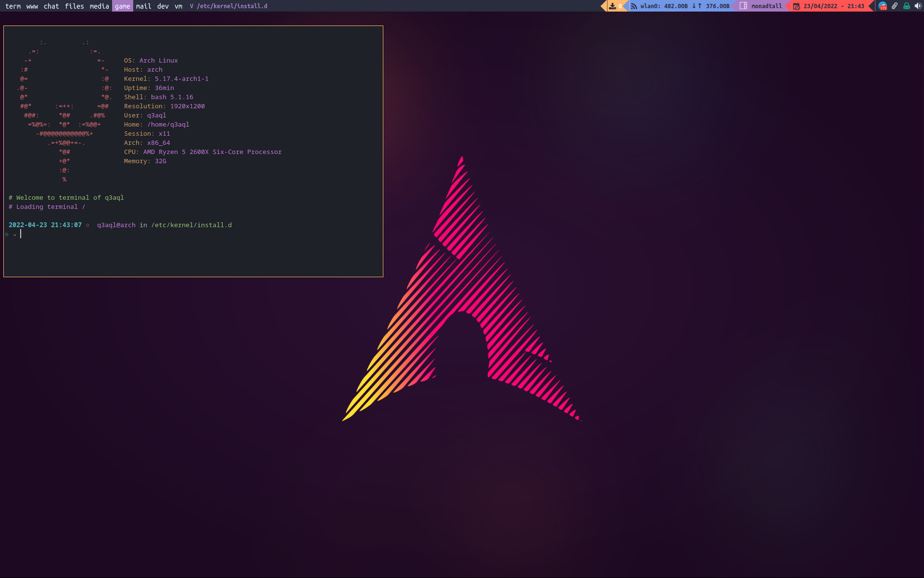The image size is (924, 578).
Task: Go to the files workspace
Action: pos(75,6)
